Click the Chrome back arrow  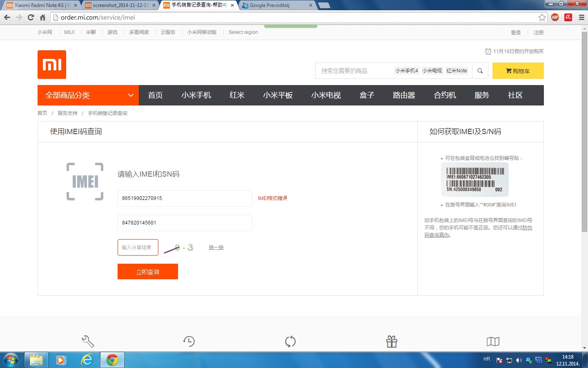(x=7, y=17)
